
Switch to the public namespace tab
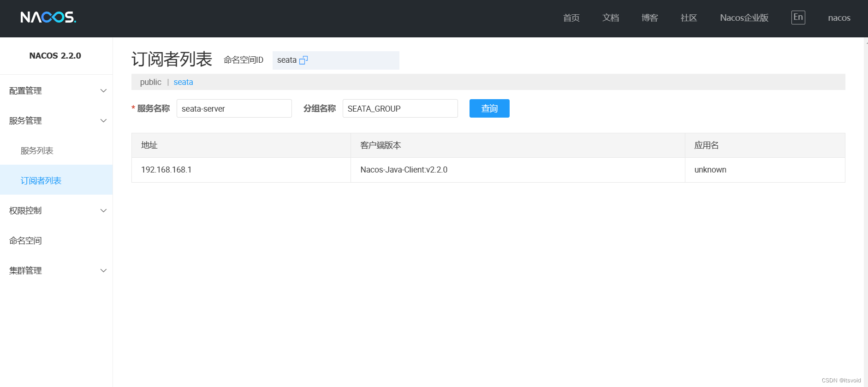point(151,82)
